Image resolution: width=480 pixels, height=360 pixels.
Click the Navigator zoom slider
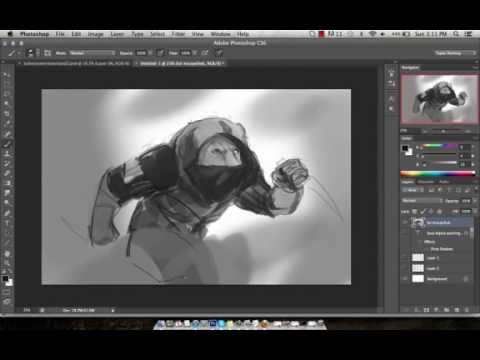point(443,131)
